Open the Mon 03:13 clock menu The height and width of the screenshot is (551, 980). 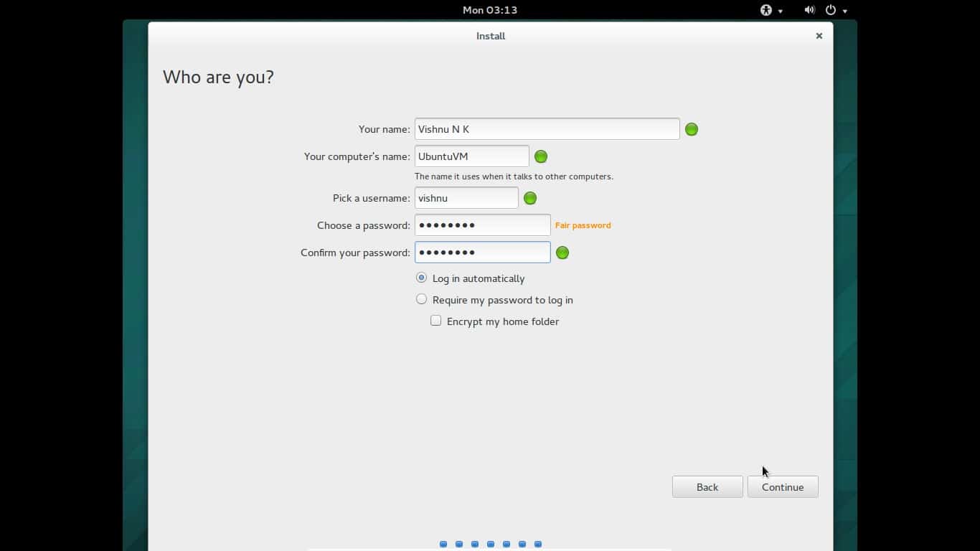490,10
